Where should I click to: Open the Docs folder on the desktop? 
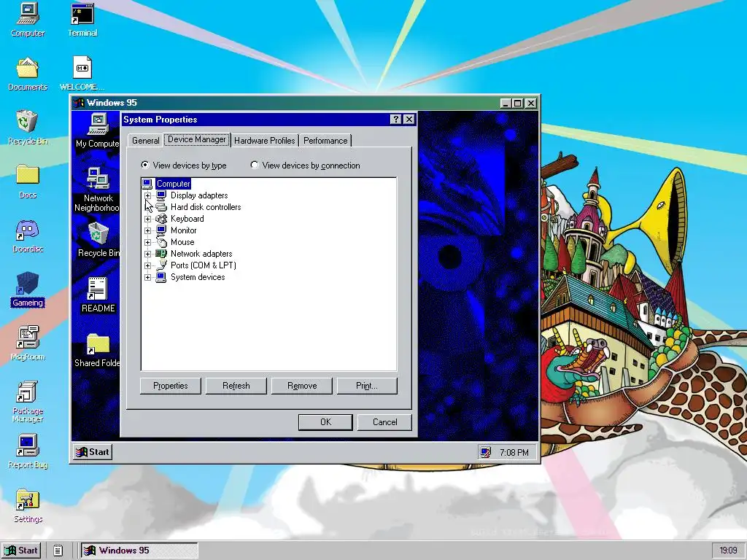[28, 175]
